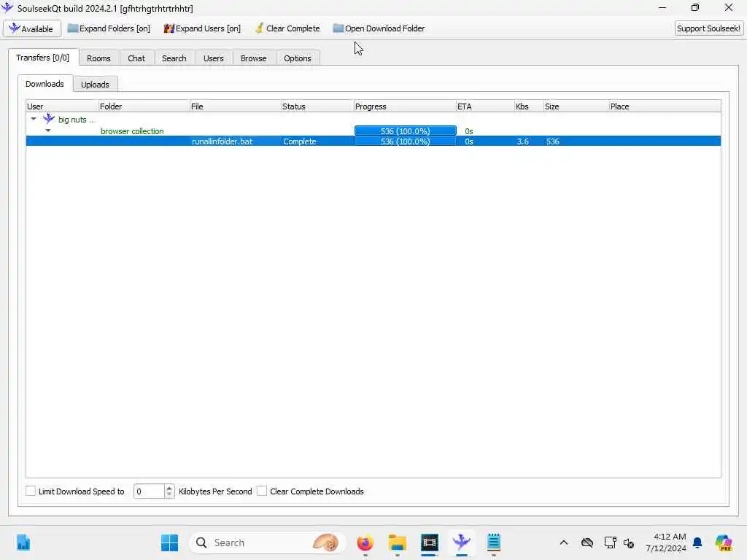The height and width of the screenshot is (560, 747).
Task: Go to the Search tab
Action: click(174, 58)
